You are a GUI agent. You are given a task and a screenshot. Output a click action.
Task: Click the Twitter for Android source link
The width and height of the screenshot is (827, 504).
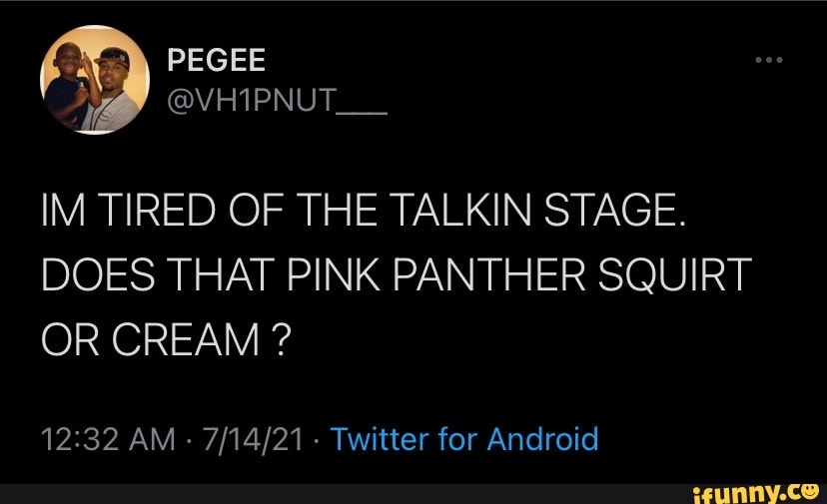[463, 439]
